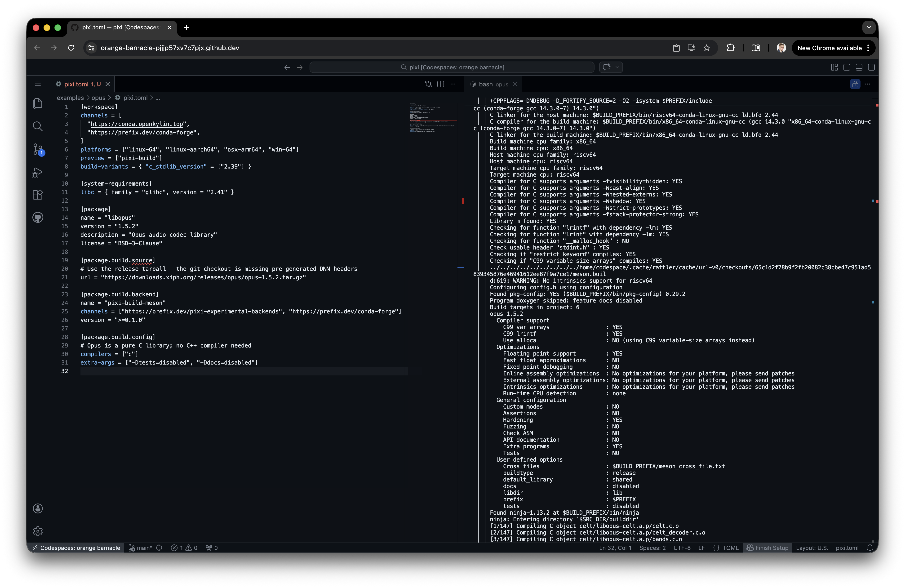Screen dimensions: 905x588
Task: Click Codespaces: orange barnacle remote indicator
Action: [x=76, y=548]
